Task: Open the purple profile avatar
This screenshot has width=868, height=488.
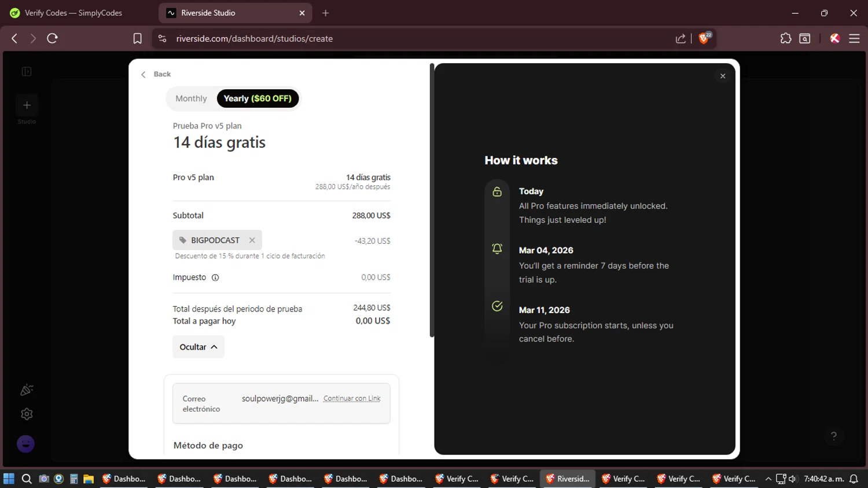Action: 25,444
